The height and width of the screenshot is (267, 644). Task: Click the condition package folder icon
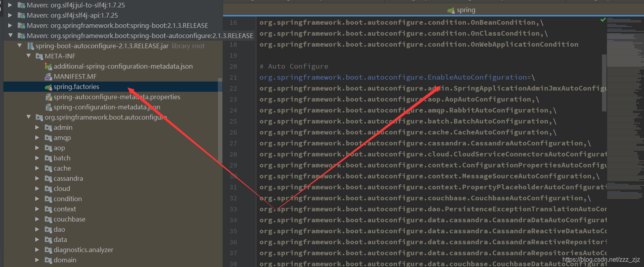click(48, 199)
